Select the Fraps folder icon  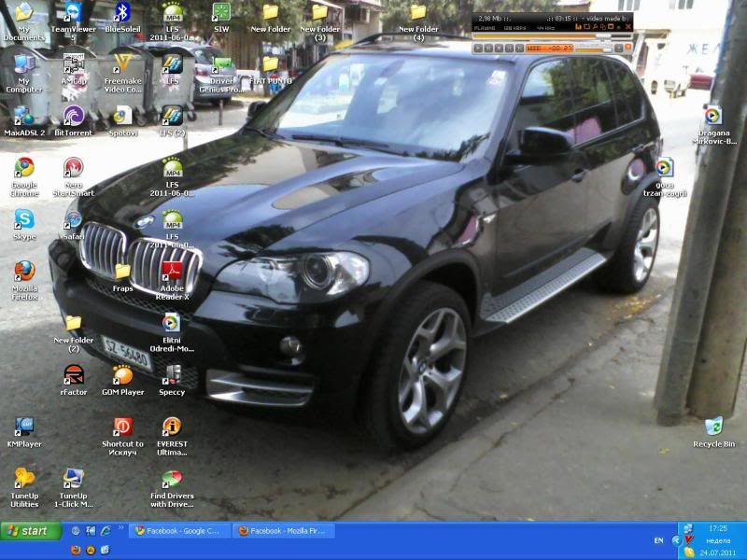122,277
